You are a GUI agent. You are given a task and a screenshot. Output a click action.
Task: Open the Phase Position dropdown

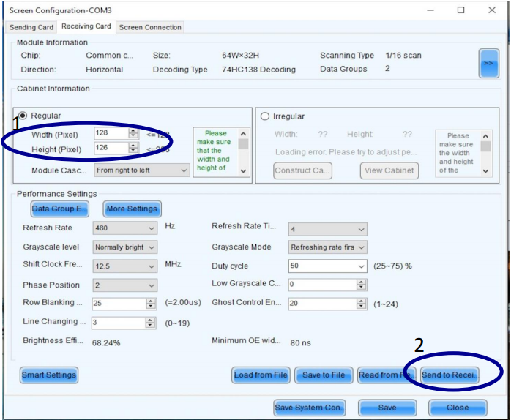click(x=124, y=285)
